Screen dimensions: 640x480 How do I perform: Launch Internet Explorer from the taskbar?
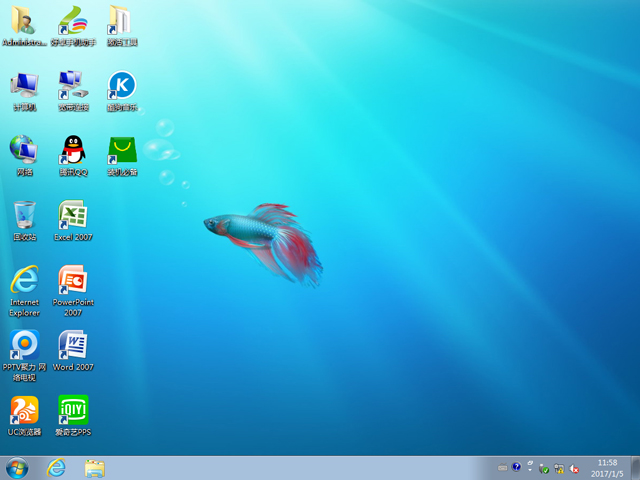click(56, 468)
